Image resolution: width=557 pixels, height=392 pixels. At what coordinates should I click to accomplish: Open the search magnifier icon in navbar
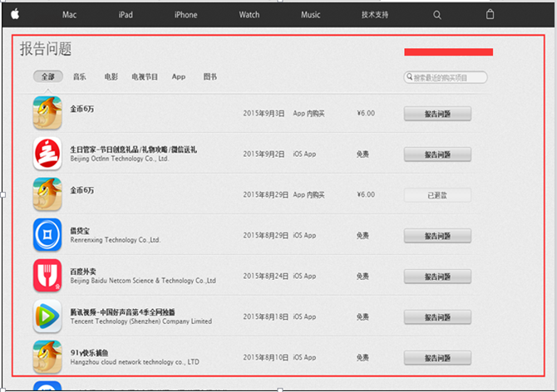[437, 15]
